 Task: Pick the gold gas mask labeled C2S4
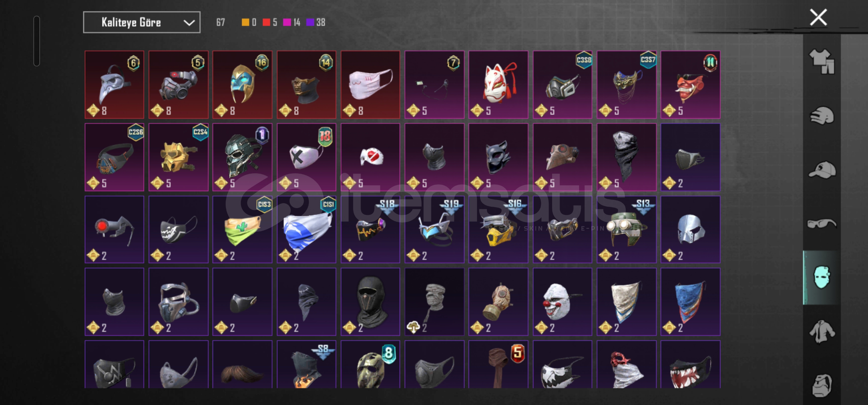pos(178,157)
